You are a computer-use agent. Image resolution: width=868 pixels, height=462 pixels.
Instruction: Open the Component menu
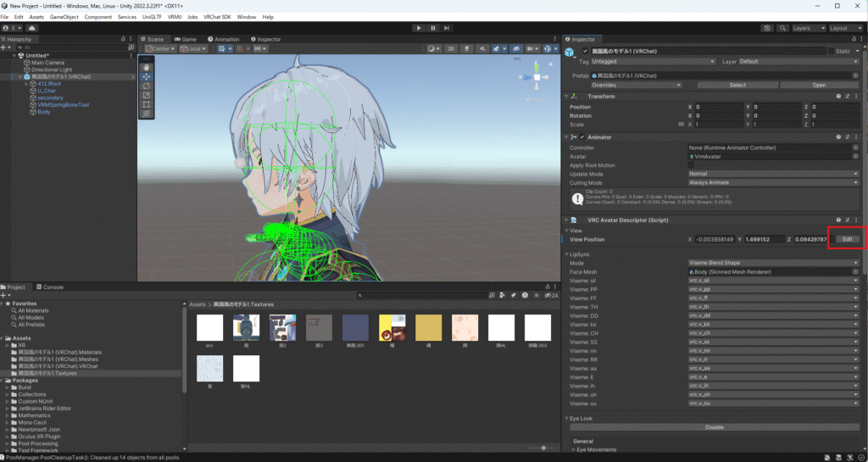click(98, 17)
